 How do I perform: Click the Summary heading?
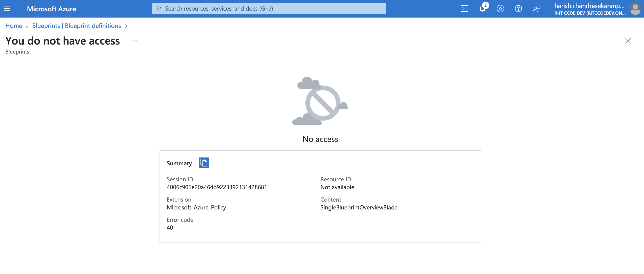click(179, 163)
